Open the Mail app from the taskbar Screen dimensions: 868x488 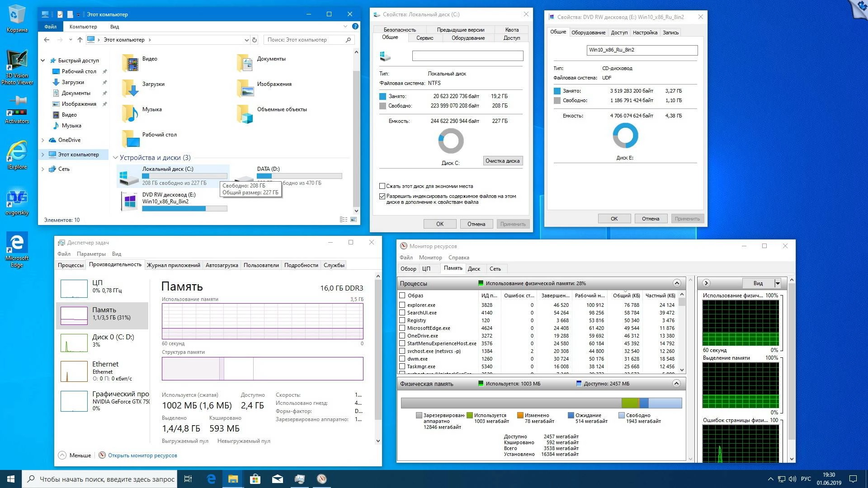[x=277, y=479]
